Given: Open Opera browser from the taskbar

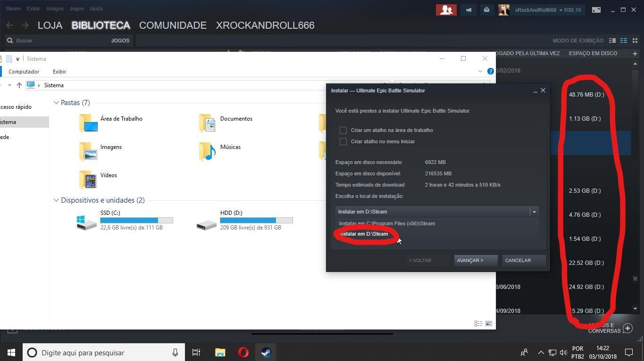Looking at the screenshot, I should (243, 353).
